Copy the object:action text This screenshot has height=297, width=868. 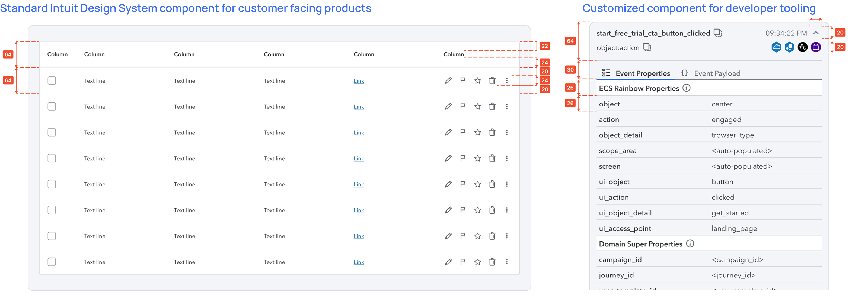[x=647, y=47]
